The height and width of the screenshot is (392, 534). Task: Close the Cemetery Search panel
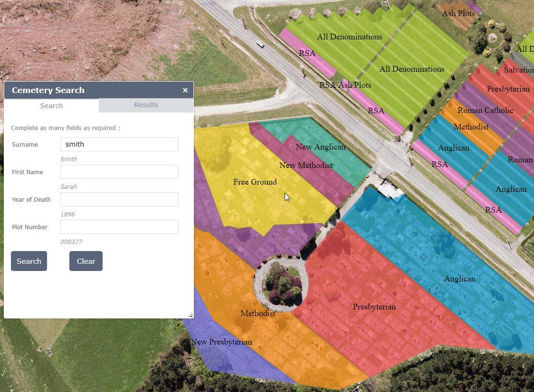(185, 90)
